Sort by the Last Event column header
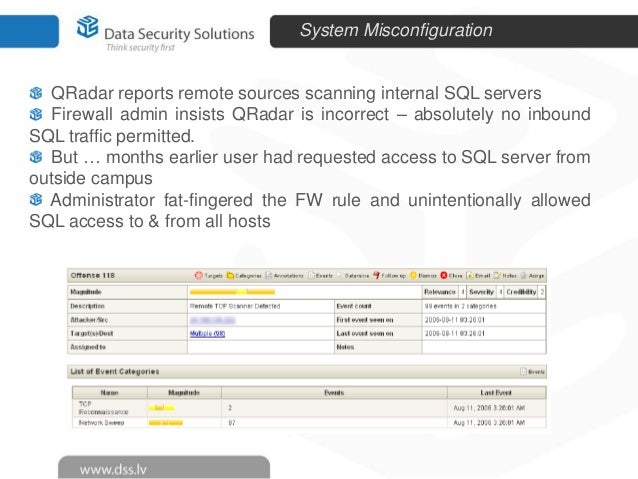Screen dimensions: 638x479 pyautogui.click(x=496, y=393)
